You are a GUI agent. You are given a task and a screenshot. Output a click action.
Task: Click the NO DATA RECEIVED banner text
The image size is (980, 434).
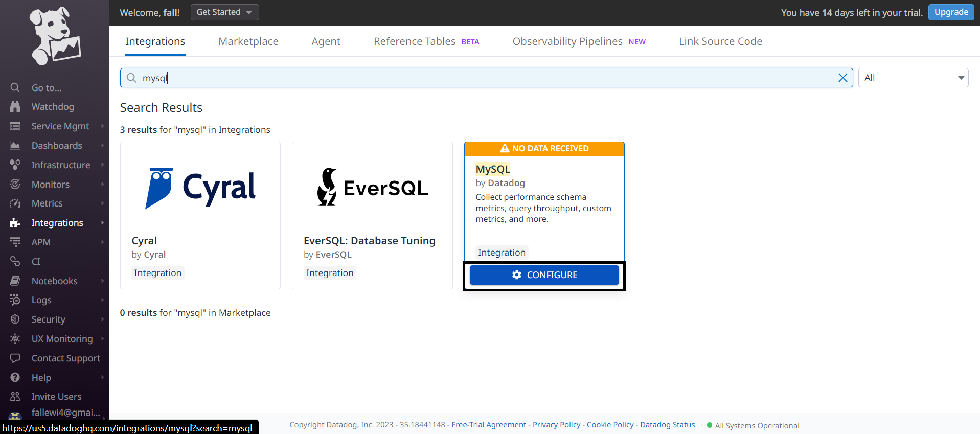(551, 148)
